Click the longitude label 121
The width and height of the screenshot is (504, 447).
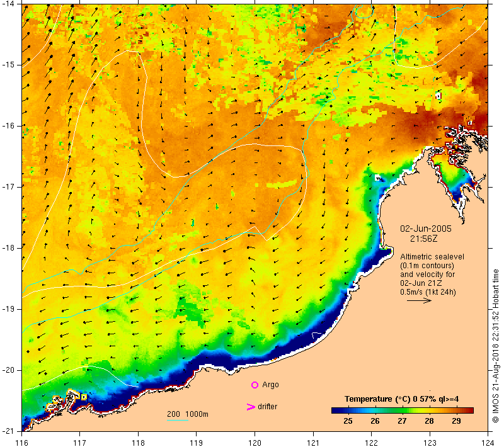pos(313,443)
